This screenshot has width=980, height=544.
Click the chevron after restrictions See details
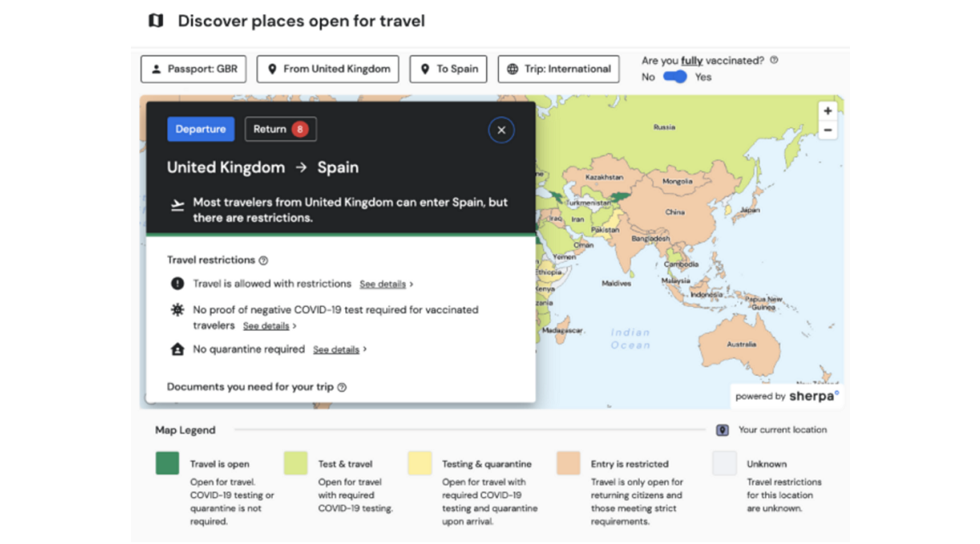411,284
